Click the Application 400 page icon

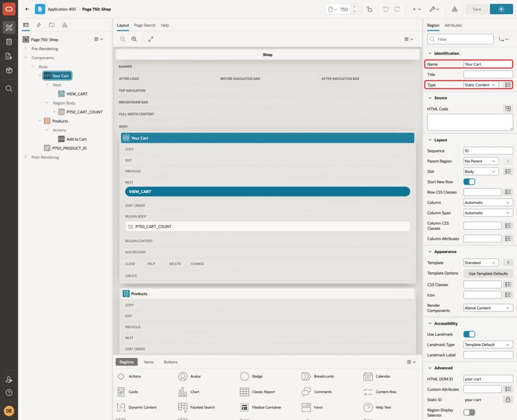click(40, 9)
